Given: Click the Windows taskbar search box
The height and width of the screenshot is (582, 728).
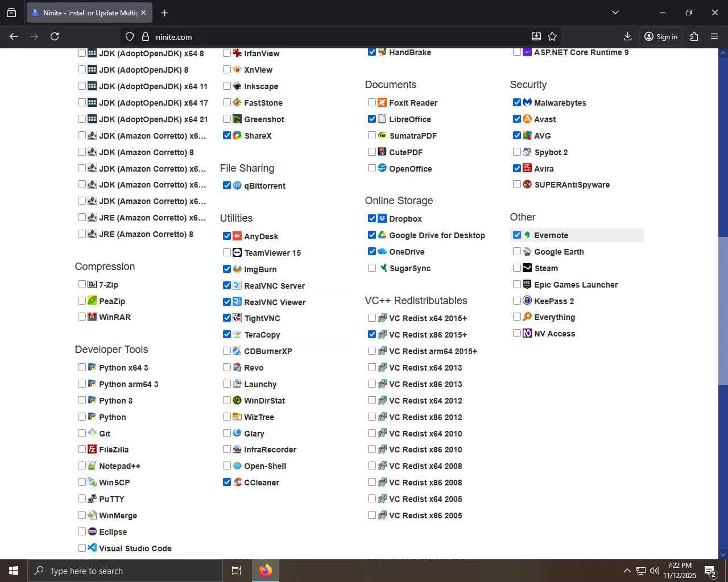Looking at the screenshot, I should pyautogui.click(x=125, y=571).
